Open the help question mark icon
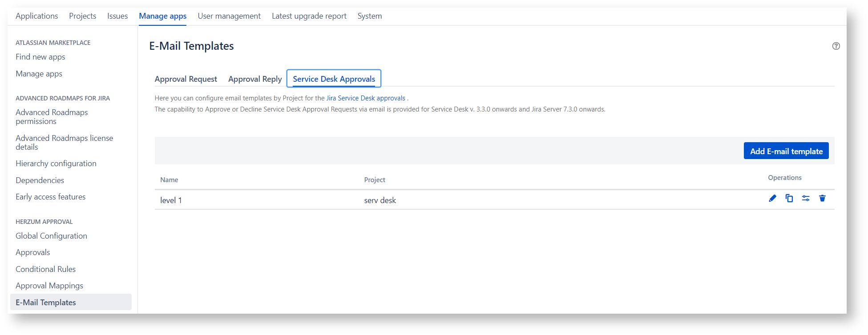 tap(836, 46)
